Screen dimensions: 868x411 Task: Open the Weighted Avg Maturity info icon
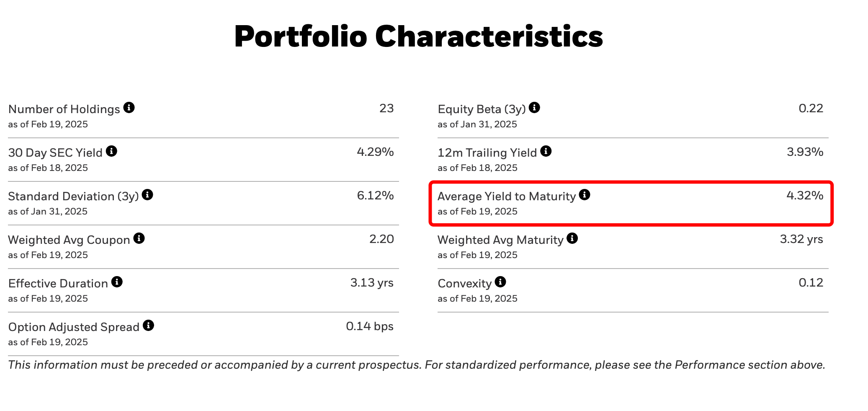pyautogui.click(x=572, y=238)
